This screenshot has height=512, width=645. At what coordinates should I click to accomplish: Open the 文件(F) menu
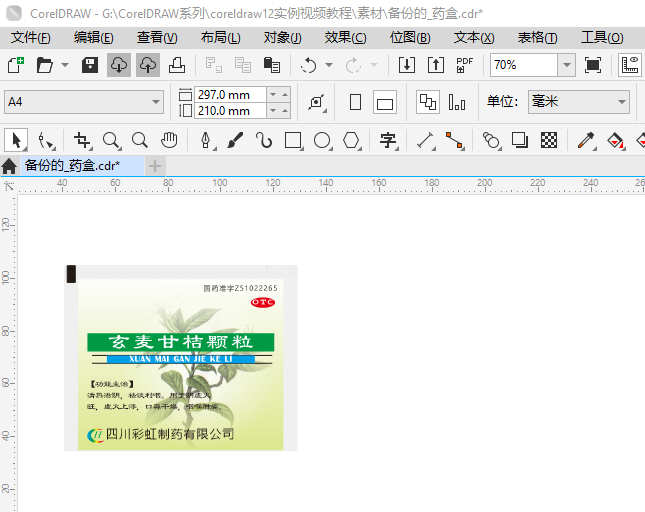[31, 38]
